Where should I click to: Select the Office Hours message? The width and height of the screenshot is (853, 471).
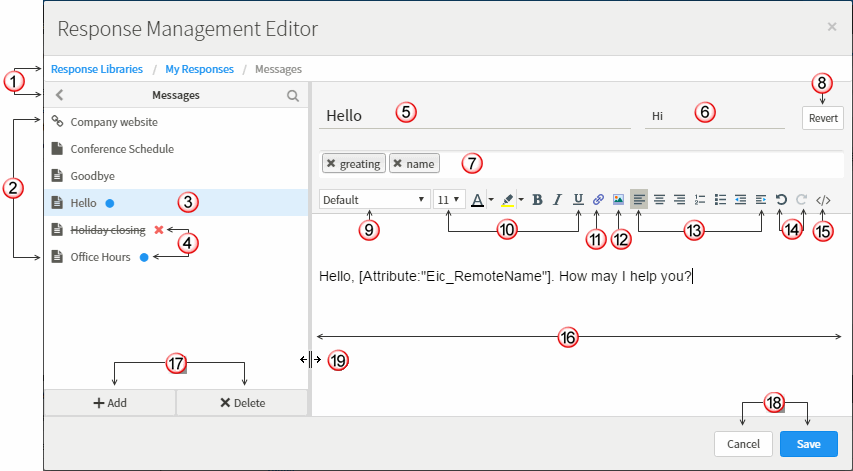pyautogui.click(x=102, y=257)
